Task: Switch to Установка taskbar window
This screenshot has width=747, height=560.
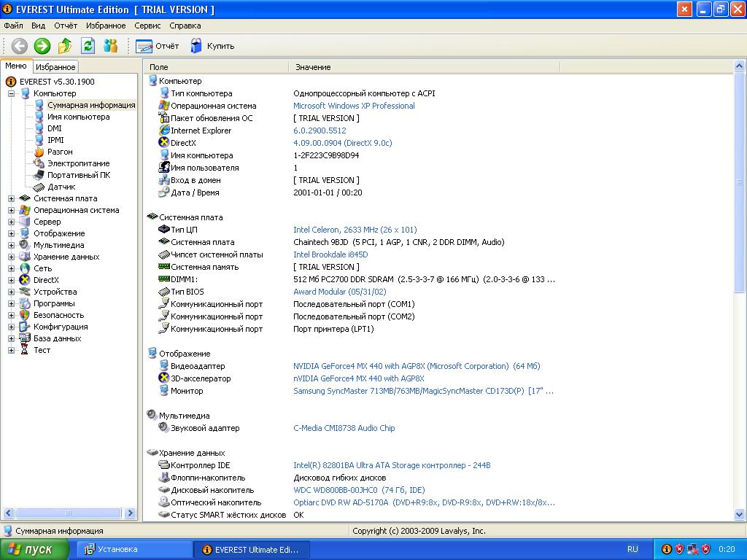Action: click(133, 550)
